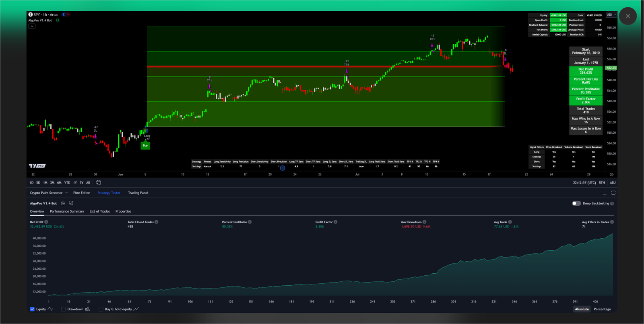Check the Buy & hold equity box

point(101,309)
